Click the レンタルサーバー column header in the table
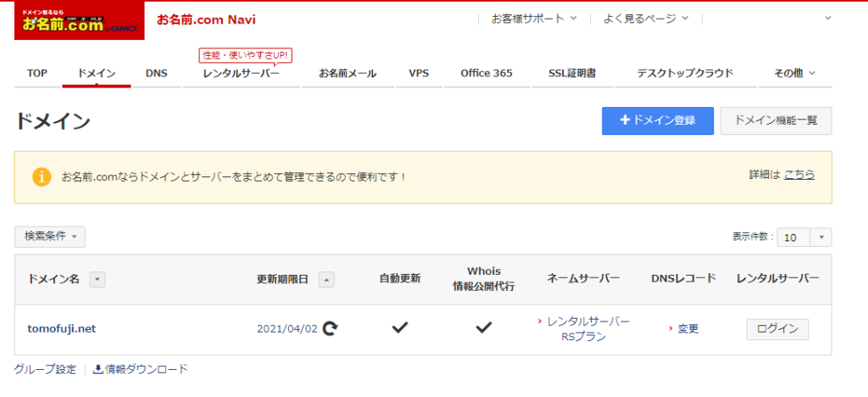Screen dimensions: 868x397 (x=777, y=278)
